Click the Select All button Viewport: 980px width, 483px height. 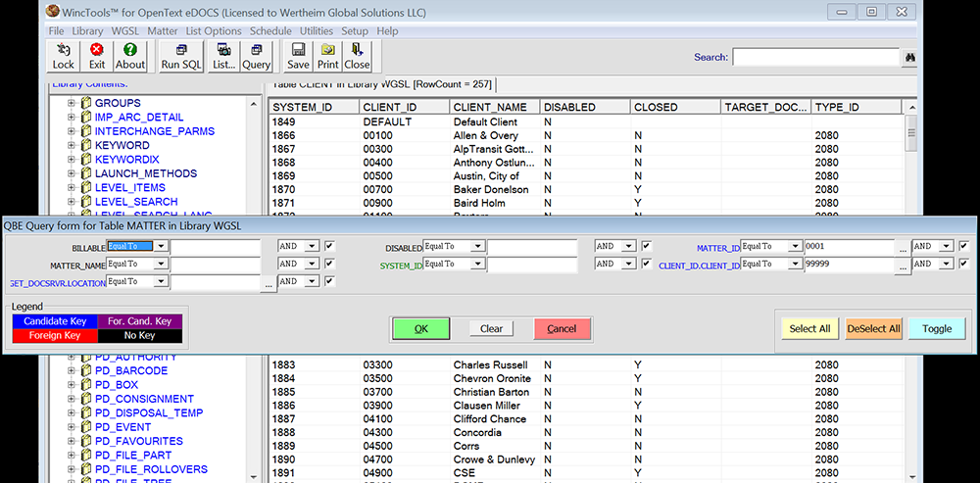click(x=810, y=328)
